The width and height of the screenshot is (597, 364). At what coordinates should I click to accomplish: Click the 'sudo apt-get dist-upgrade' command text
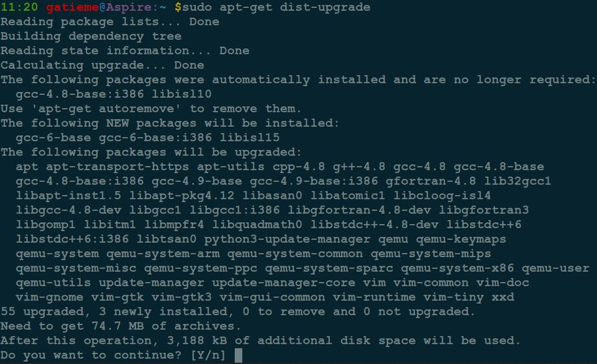pos(276,7)
